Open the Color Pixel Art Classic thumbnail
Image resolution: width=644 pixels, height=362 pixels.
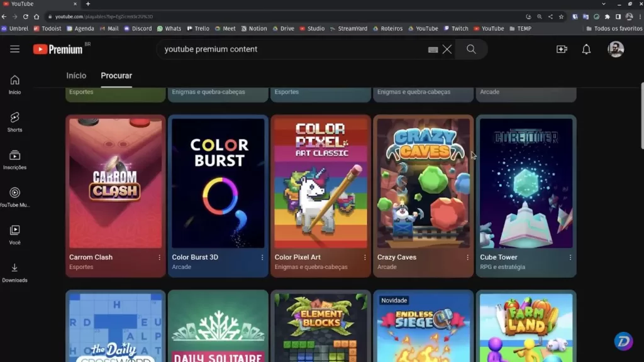tap(321, 183)
